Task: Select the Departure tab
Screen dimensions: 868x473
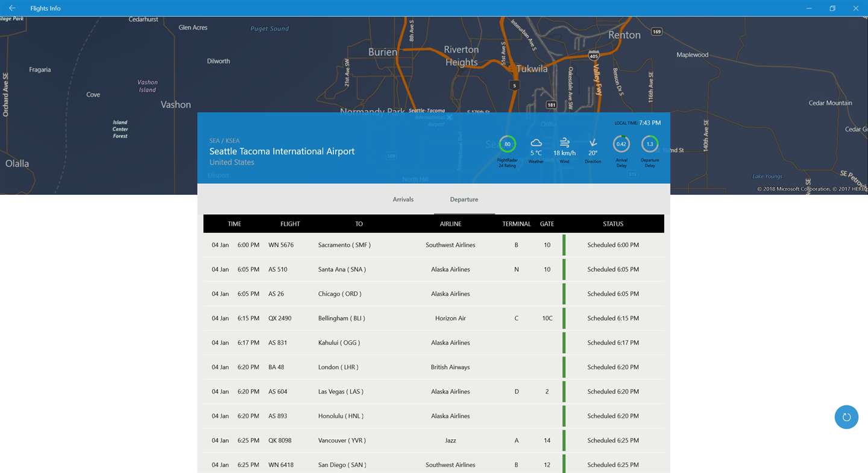Action: click(x=464, y=199)
